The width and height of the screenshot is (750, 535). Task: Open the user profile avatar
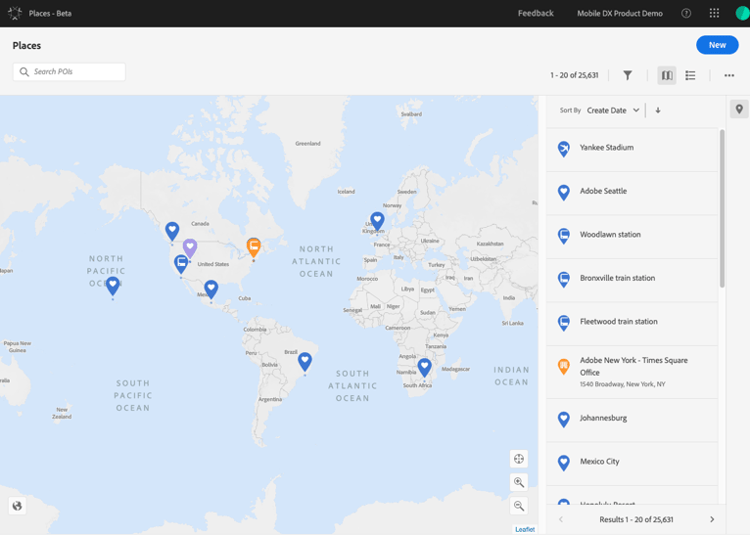click(742, 13)
